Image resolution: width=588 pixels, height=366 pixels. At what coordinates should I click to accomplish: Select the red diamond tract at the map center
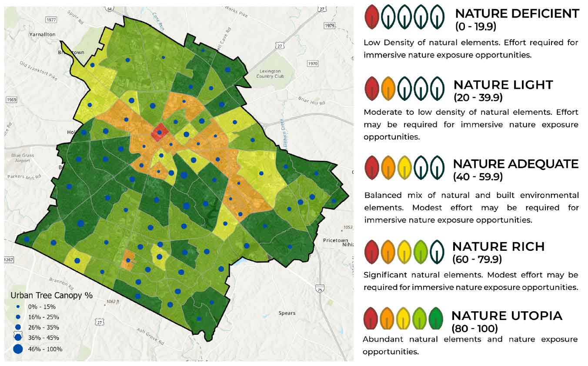pos(160,133)
